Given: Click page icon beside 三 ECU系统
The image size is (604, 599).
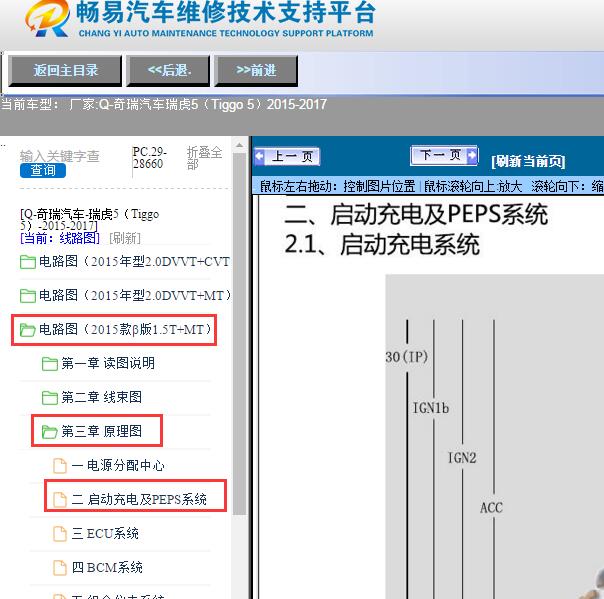Looking at the screenshot, I should point(60,534).
